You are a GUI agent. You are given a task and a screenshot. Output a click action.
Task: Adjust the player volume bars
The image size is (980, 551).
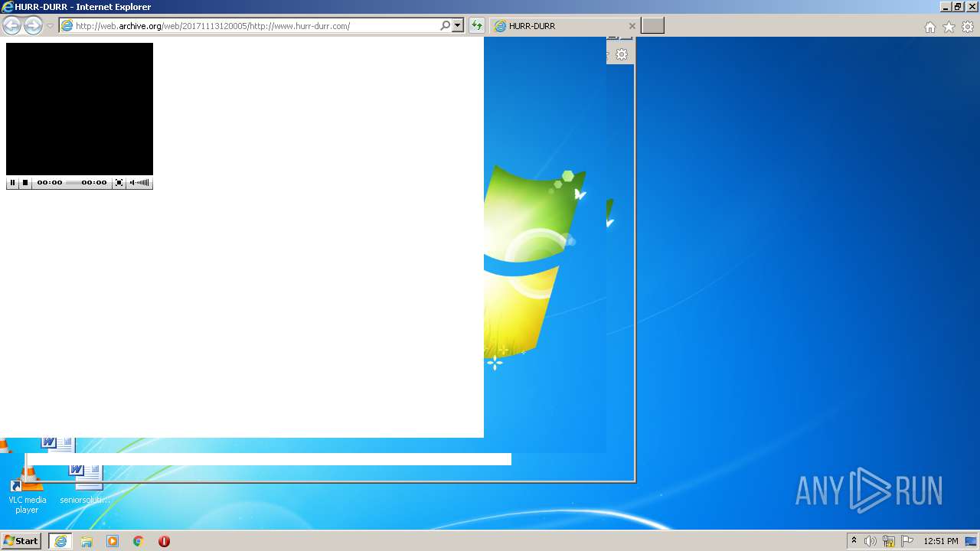[139, 183]
